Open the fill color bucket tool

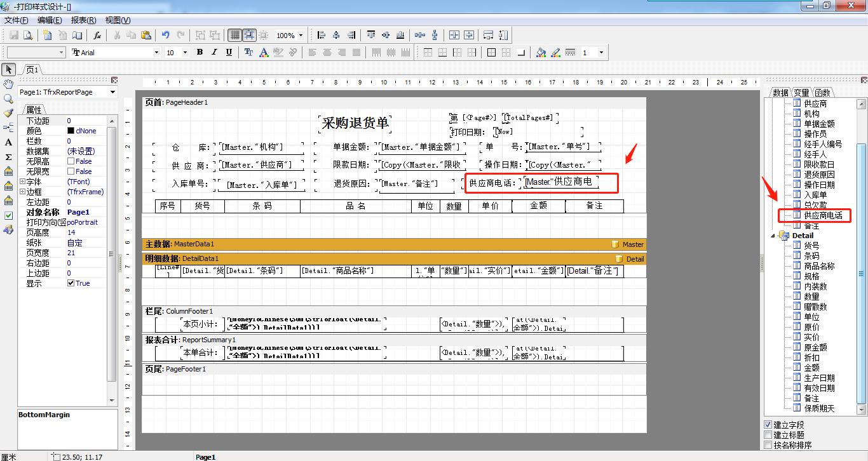[541, 53]
